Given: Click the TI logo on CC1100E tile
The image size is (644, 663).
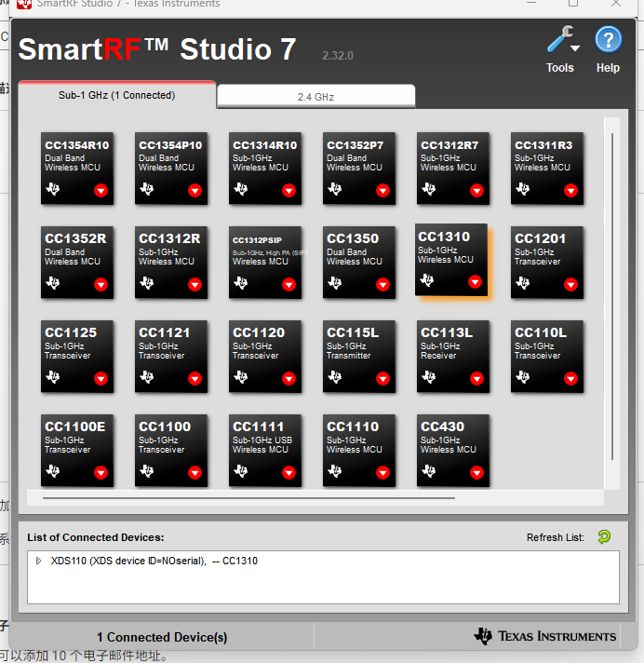Looking at the screenshot, I should (53, 470).
